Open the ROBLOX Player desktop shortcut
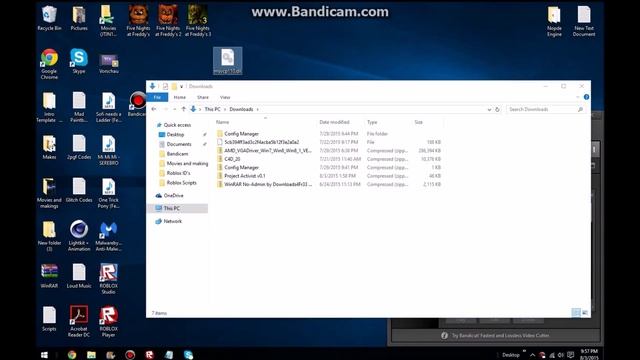The width and height of the screenshot is (640, 360). (109, 322)
